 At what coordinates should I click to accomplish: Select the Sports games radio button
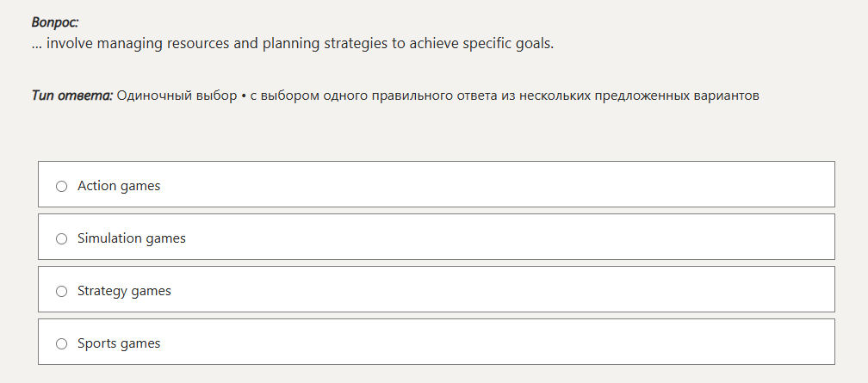click(61, 343)
